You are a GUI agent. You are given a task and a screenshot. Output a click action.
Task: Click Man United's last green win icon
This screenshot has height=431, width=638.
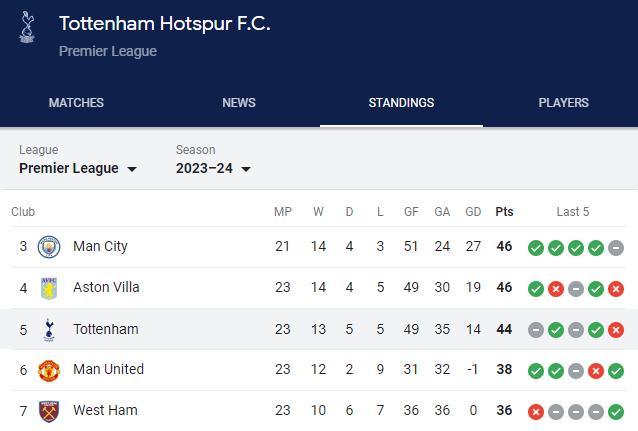pyautogui.click(x=616, y=371)
